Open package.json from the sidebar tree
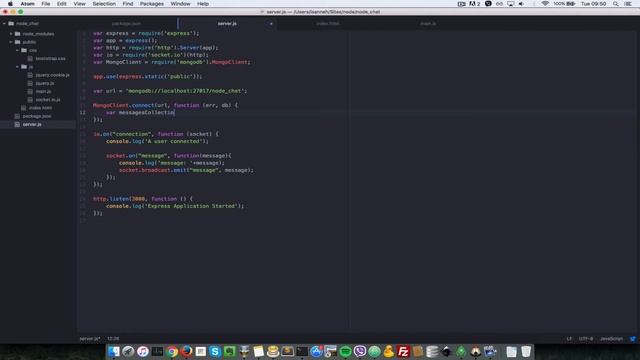 [x=37, y=116]
